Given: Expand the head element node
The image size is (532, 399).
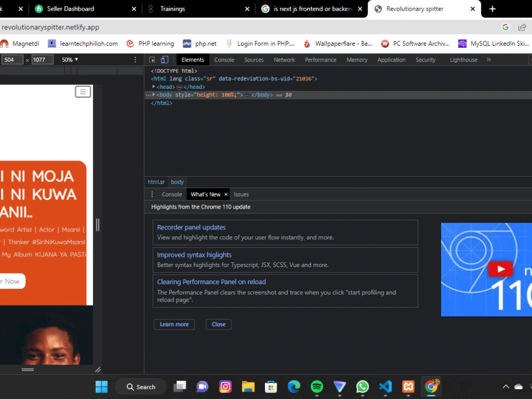Looking at the screenshot, I should [154, 87].
